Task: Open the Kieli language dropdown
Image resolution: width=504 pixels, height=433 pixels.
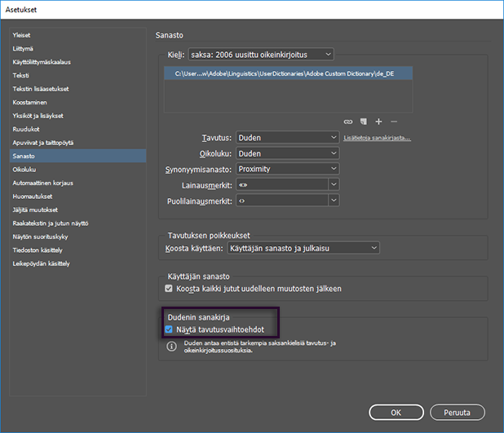Action: [259, 54]
